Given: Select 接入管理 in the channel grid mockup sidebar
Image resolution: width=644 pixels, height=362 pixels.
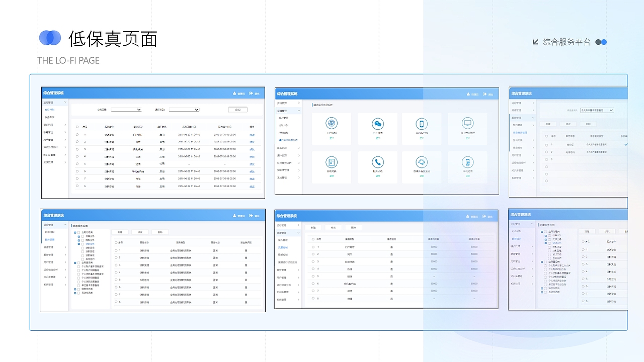Looking at the screenshot, I should [283, 118].
